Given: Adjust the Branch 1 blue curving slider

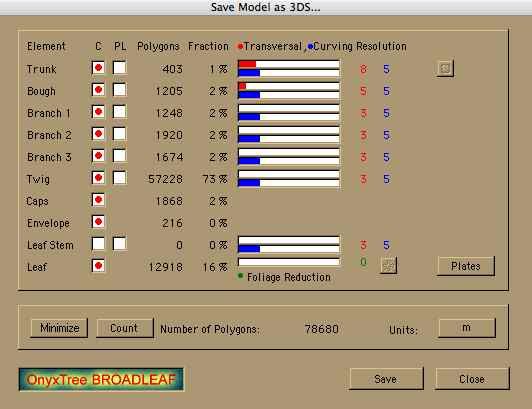Looking at the screenshot, I should point(289,117).
